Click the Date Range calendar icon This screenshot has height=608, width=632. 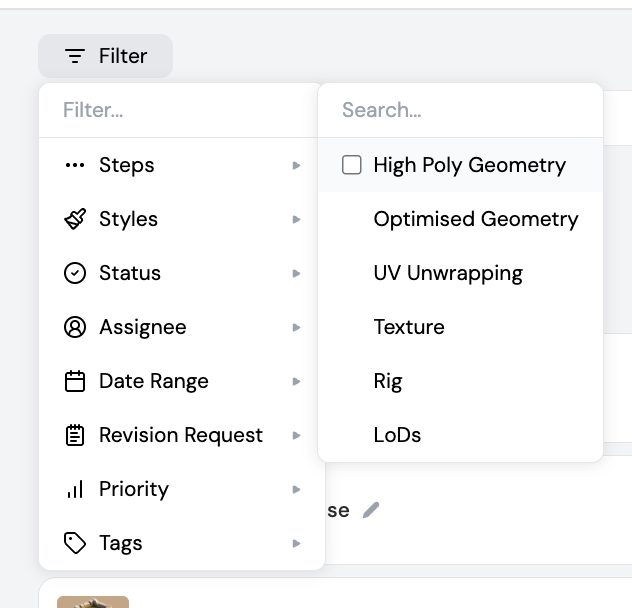pos(75,381)
